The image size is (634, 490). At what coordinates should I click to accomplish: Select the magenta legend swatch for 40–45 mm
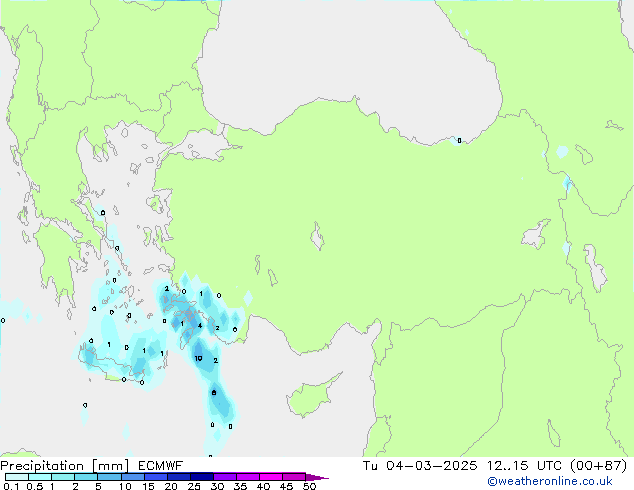click(x=271, y=477)
